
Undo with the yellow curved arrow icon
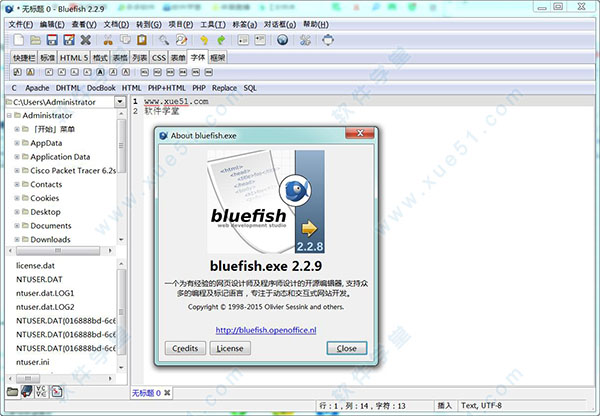click(204, 40)
